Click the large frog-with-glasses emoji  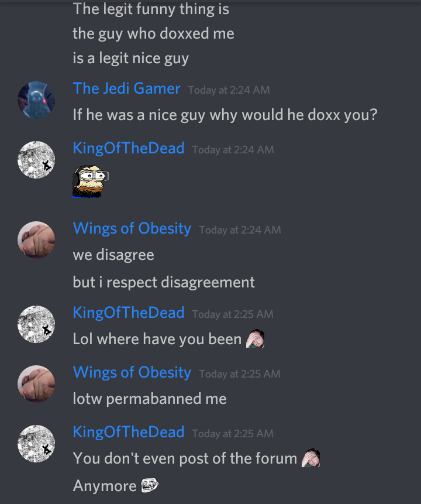point(90,181)
